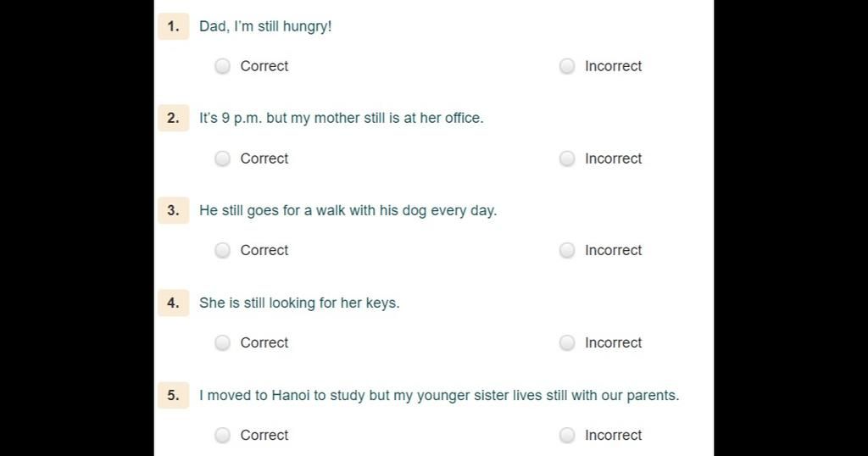Image resolution: width=868 pixels, height=456 pixels.
Task: Select Incorrect for question 1
Action: pyautogui.click(x=567, y=66)
